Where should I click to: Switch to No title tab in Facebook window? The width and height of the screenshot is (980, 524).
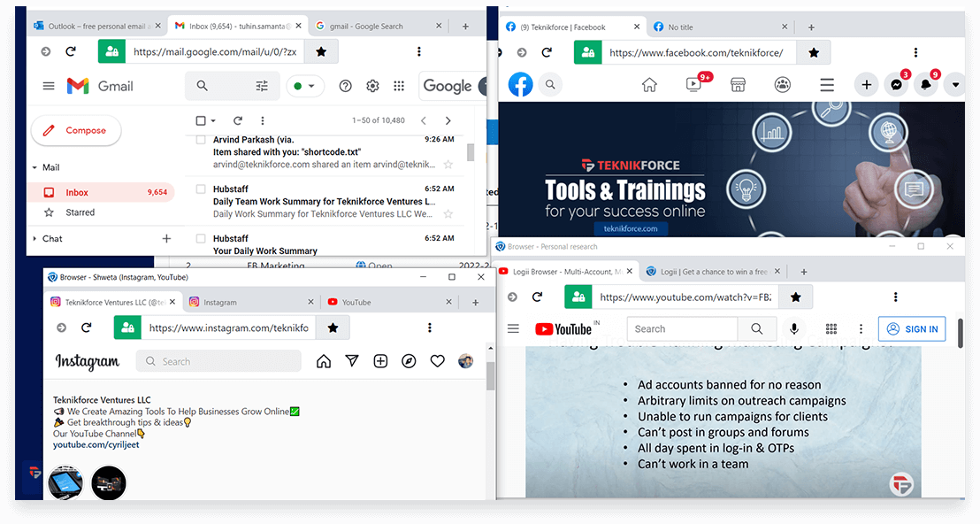[719, 27]
